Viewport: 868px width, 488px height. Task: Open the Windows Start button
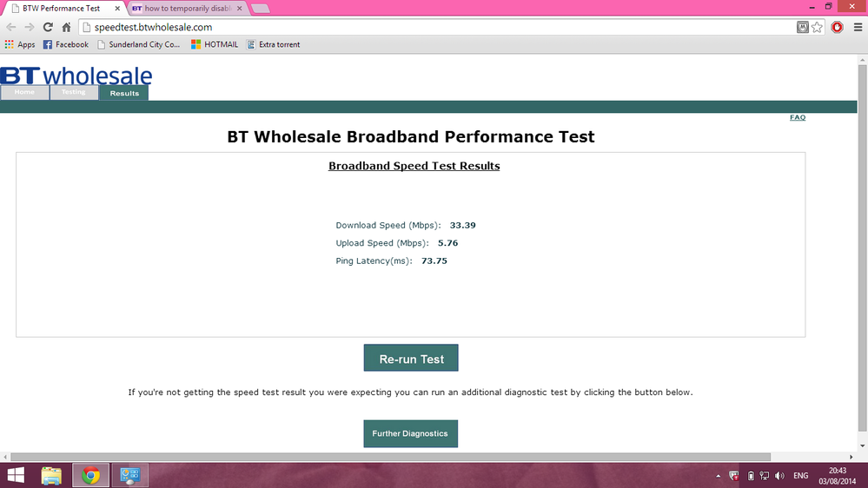16,475
